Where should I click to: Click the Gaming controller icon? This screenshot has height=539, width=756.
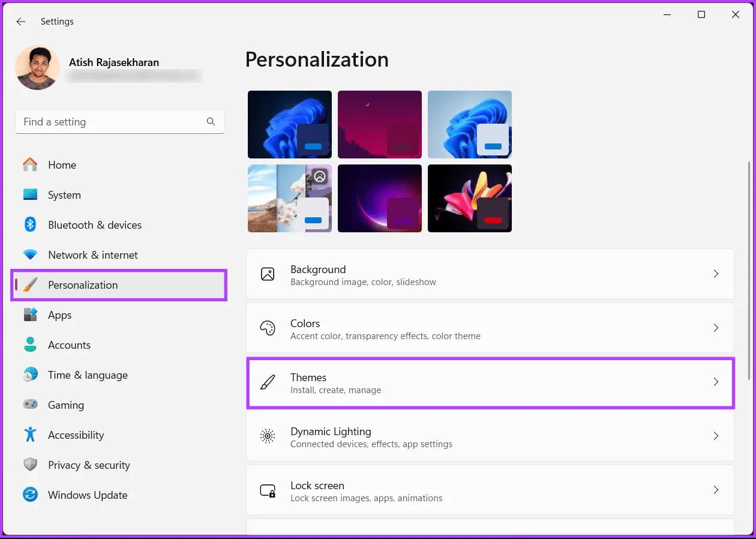pos(30,405)
